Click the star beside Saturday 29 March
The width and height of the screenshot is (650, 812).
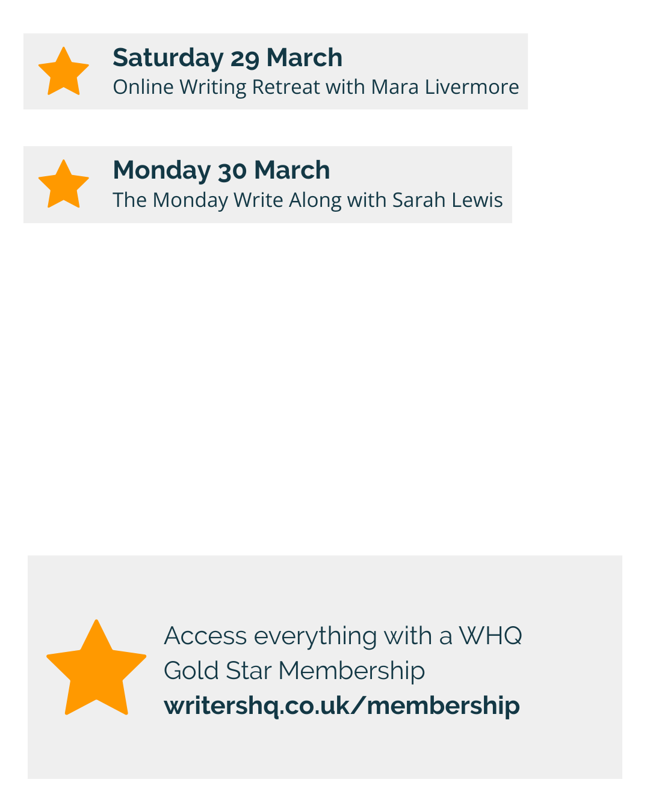[63, 72]
